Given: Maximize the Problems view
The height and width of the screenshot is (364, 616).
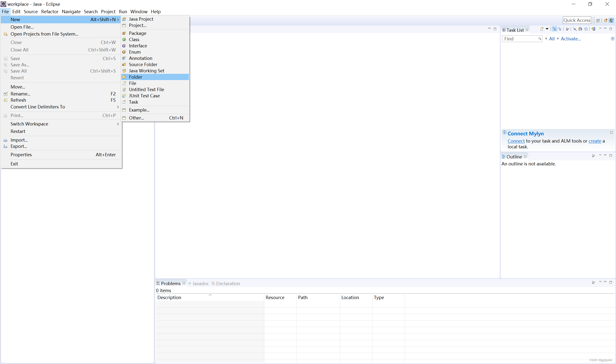Looking at the screenshot, I should tap(611, 282).
